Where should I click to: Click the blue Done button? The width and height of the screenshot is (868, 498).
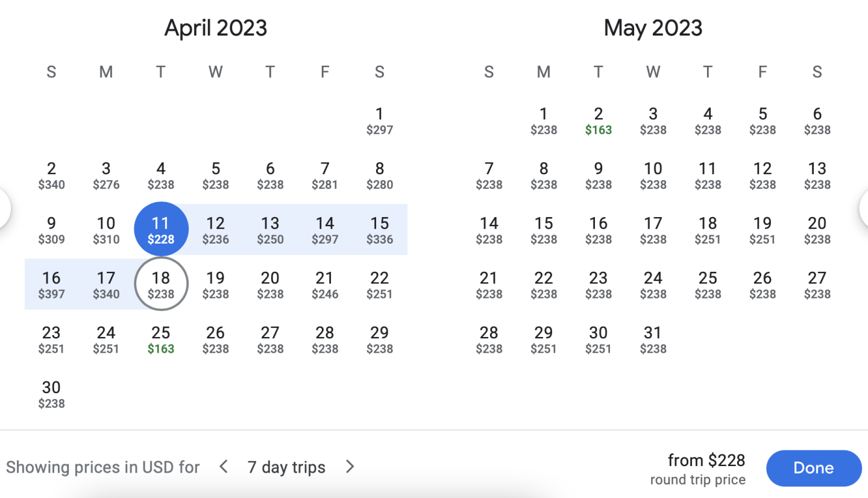pyautogui.click(x=813, y=468)
